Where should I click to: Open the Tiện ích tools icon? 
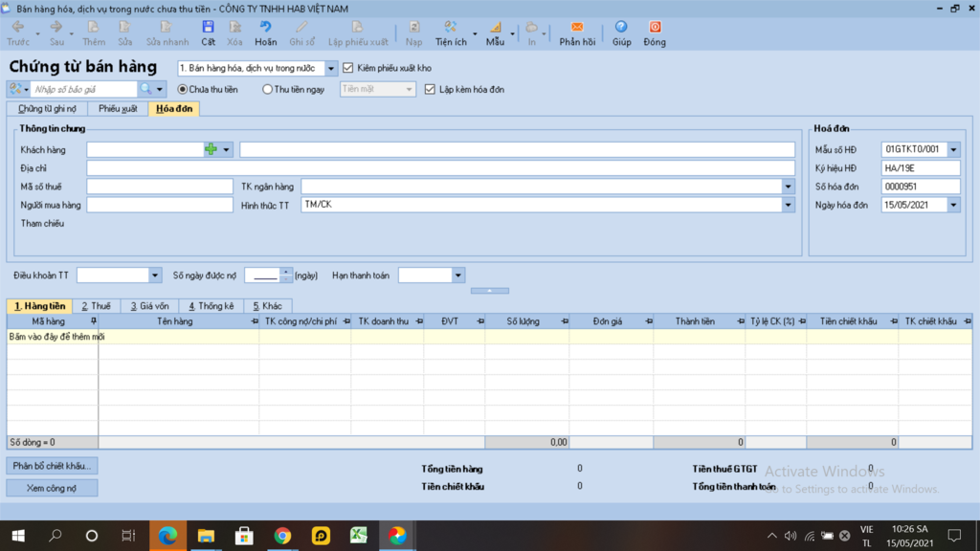(x=450, y=27)
